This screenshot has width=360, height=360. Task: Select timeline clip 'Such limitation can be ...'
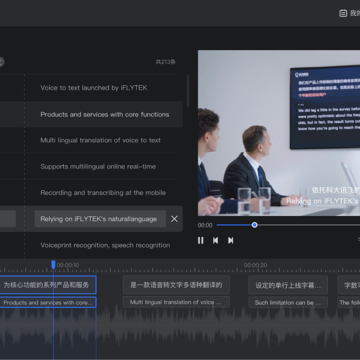click(288, 302)
